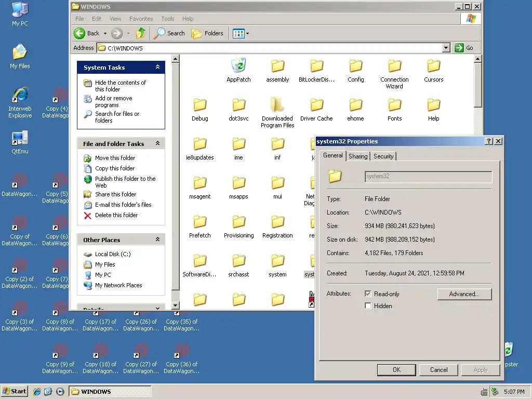Screen dimensions: 532x399
Task: Toggle the Read-only attribute checkbox
Action: pos(368,294)
